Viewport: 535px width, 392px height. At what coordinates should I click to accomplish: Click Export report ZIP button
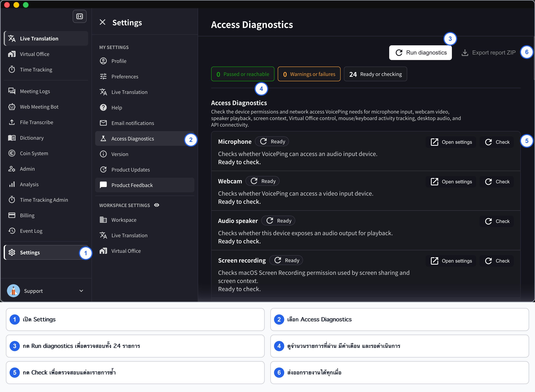point(489,53)
